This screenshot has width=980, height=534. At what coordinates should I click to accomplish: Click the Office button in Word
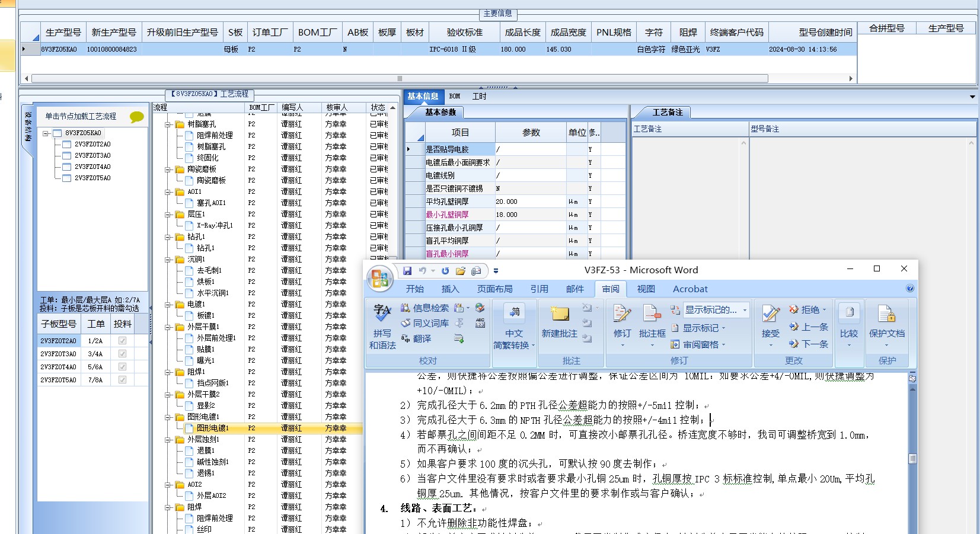pyautogui.click(x=380, y=279)
